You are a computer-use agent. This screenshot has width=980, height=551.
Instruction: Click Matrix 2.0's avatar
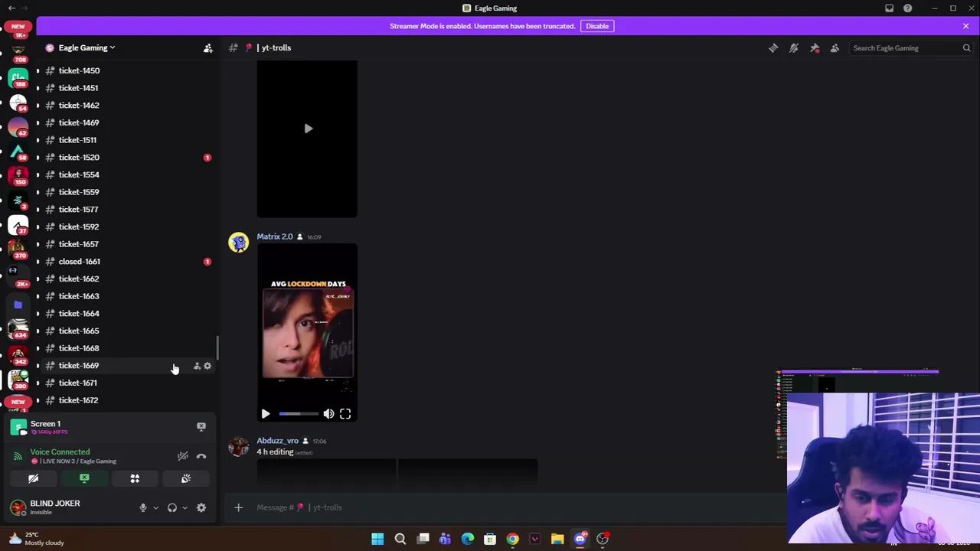click(239, 243)
